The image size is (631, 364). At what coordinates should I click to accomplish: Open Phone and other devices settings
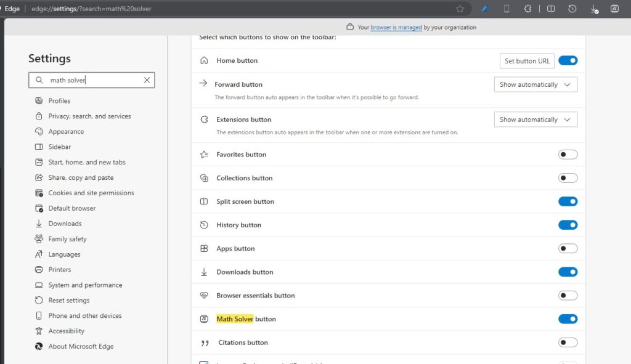(85, 316)
